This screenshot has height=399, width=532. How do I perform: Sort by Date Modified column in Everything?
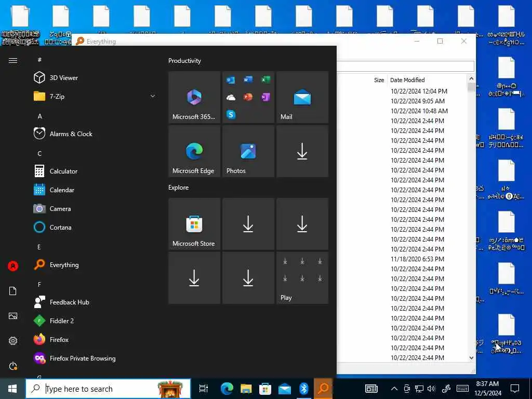[407, 80]
